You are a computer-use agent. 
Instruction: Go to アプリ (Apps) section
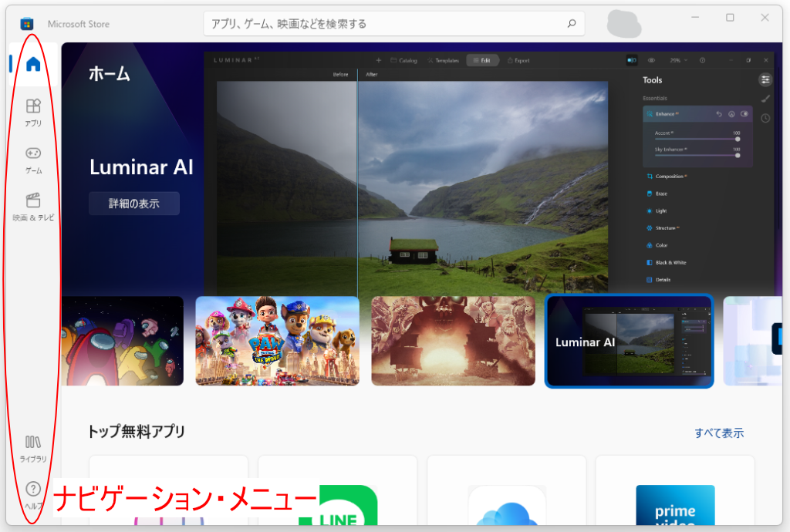pos(33,113)
